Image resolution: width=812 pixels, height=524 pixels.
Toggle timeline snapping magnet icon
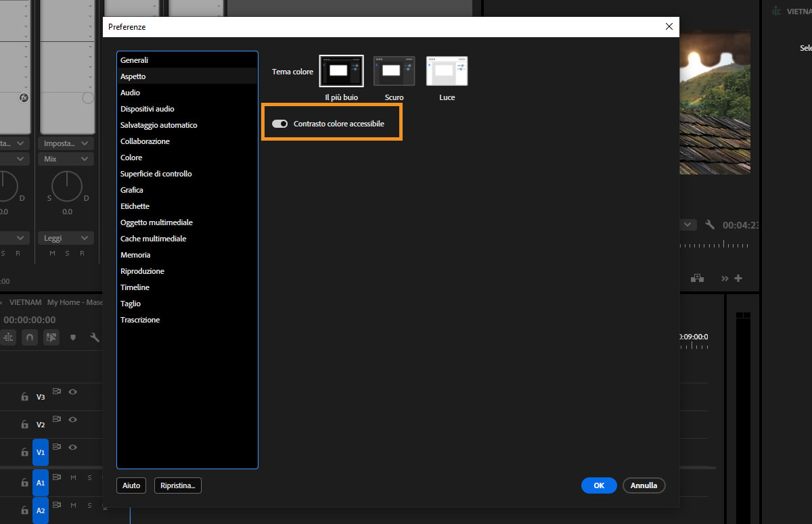coord(30,337)
